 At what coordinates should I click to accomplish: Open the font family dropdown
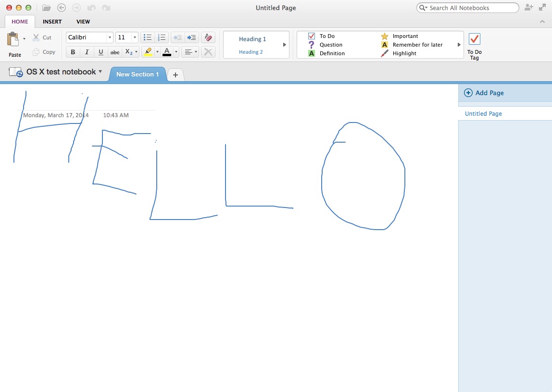click(x=89, y=37)
